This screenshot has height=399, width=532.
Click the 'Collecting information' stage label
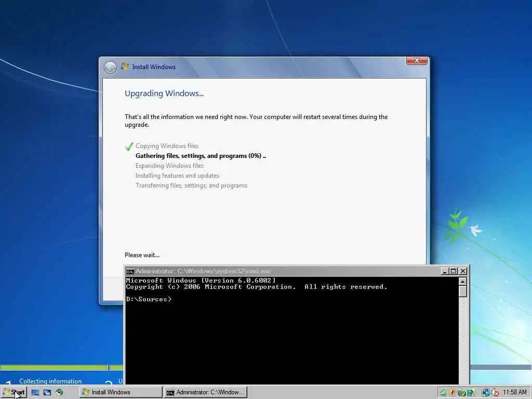coord(50,381)
